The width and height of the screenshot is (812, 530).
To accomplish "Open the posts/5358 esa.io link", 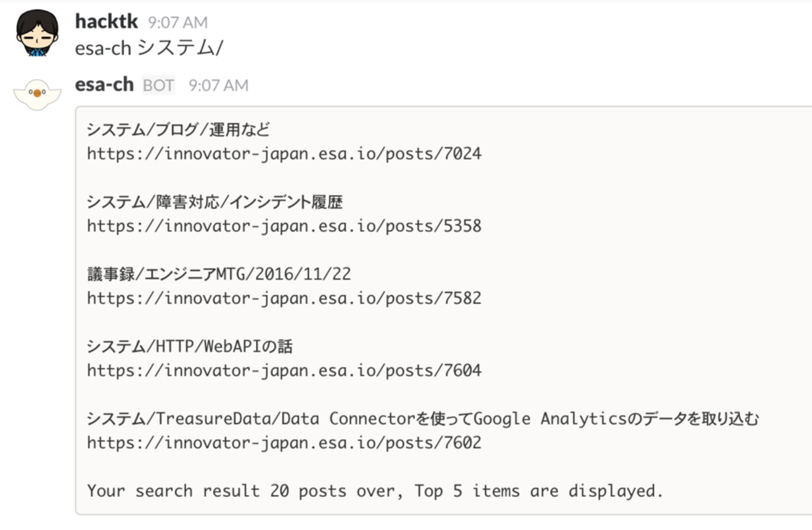I will coord(284,226).
